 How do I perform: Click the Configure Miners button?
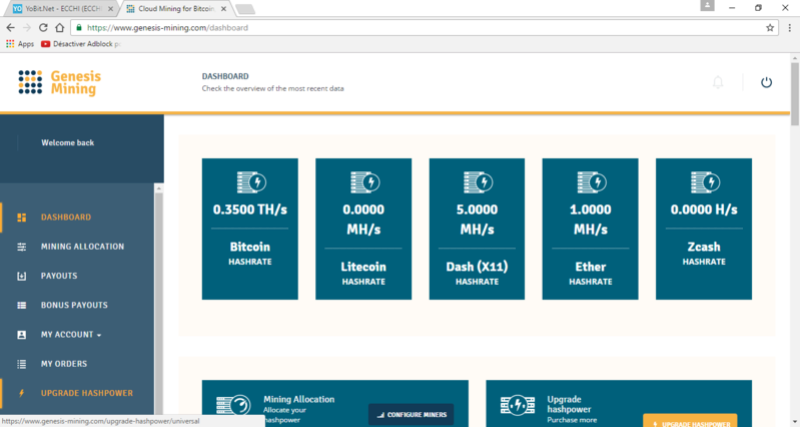click(411, 415)
